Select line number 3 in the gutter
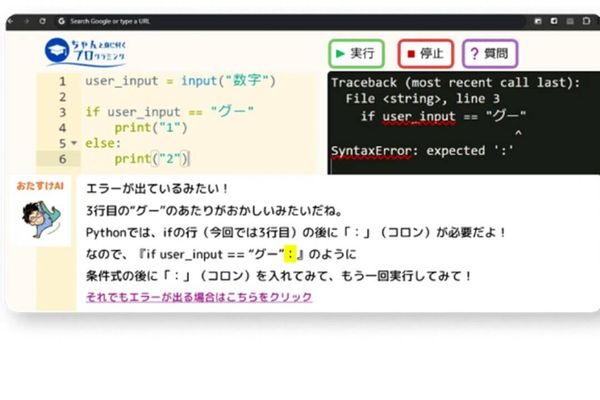The height and width of the screenshot is (400, 600). 62,113
